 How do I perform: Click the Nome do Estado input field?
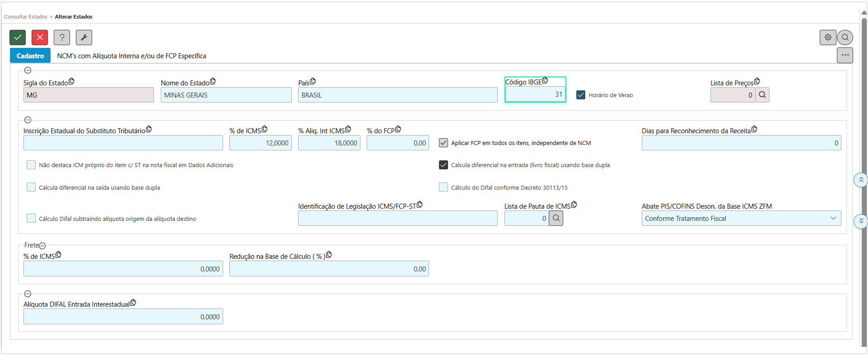tap(226, 95)
